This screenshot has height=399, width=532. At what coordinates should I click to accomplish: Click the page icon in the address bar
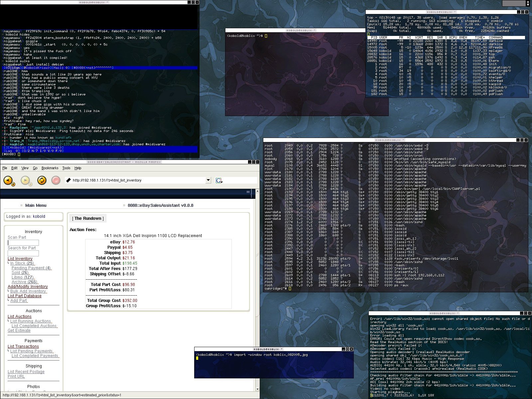[x=68, y=180]
